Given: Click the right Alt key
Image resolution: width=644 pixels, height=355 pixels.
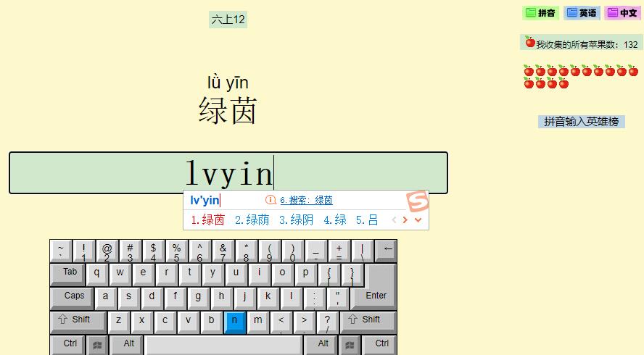Looking at the screenshot, I should pos(321,346).
